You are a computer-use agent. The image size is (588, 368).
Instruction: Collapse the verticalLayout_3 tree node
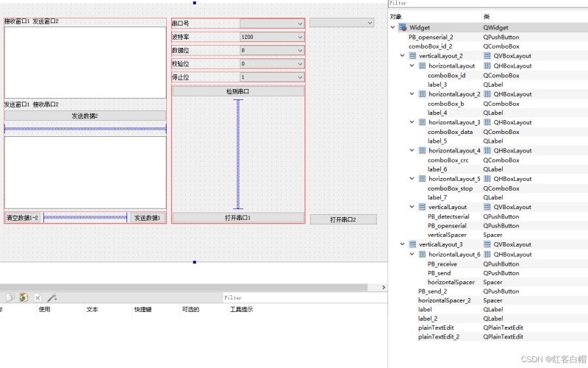[402, 244]
